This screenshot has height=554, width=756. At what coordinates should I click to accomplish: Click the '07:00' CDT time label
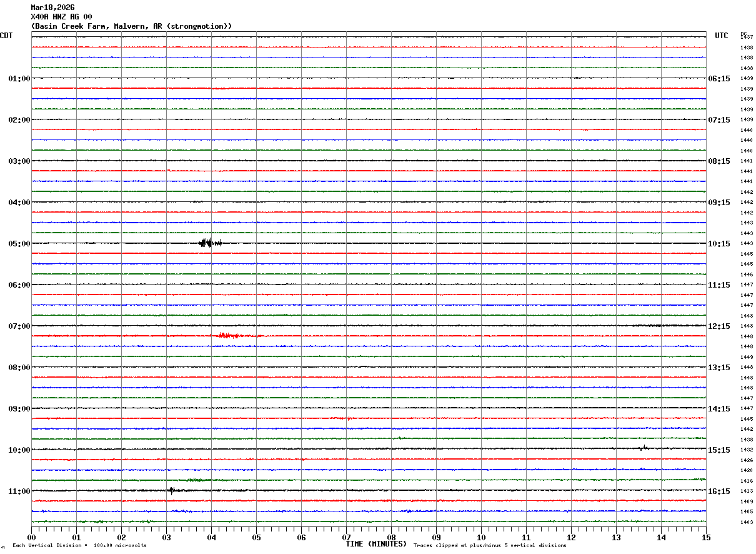[19, 326]
